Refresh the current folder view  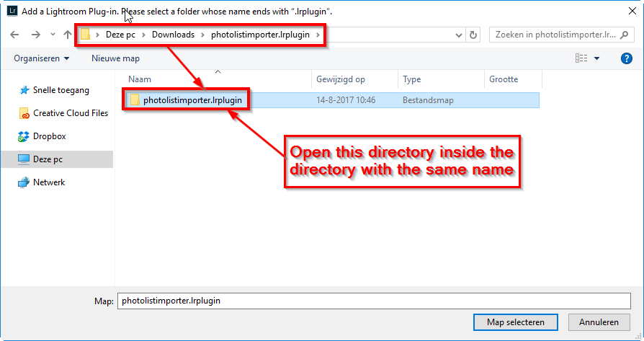point(473,35)
